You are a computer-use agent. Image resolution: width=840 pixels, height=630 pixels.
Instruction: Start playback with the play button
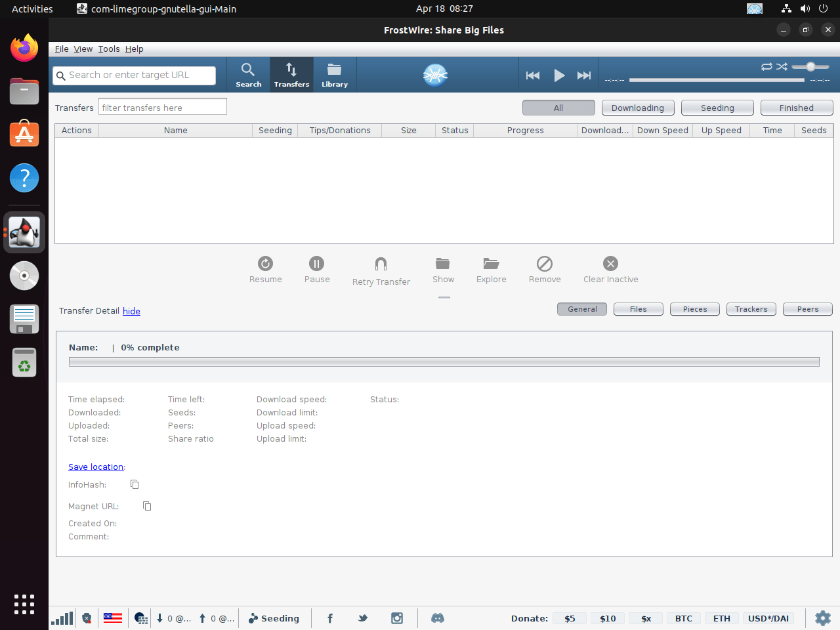pyautogui.click(x=559, y=75)
